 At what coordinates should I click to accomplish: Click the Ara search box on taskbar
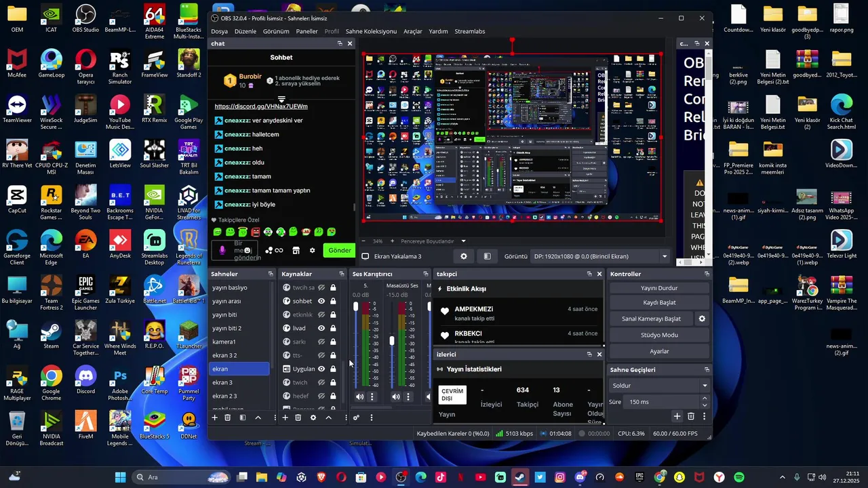coord(181,477)
